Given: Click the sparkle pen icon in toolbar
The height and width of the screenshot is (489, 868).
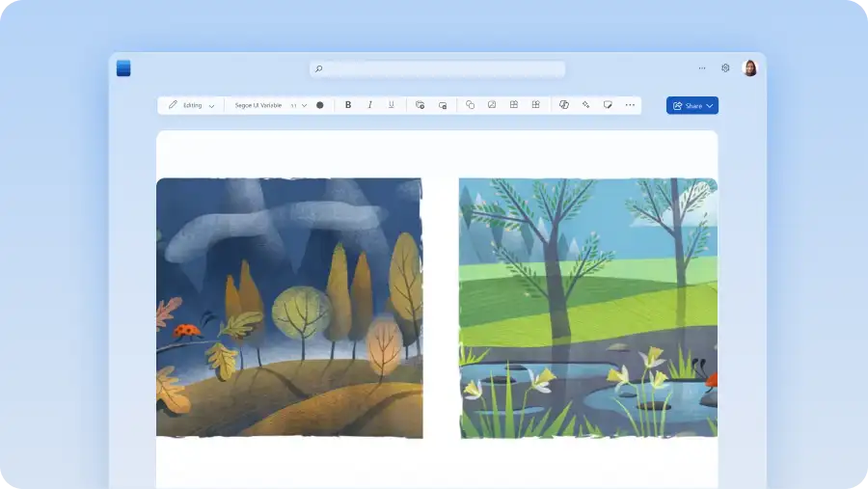Looking at the screenshot, I should pos(585,105).
